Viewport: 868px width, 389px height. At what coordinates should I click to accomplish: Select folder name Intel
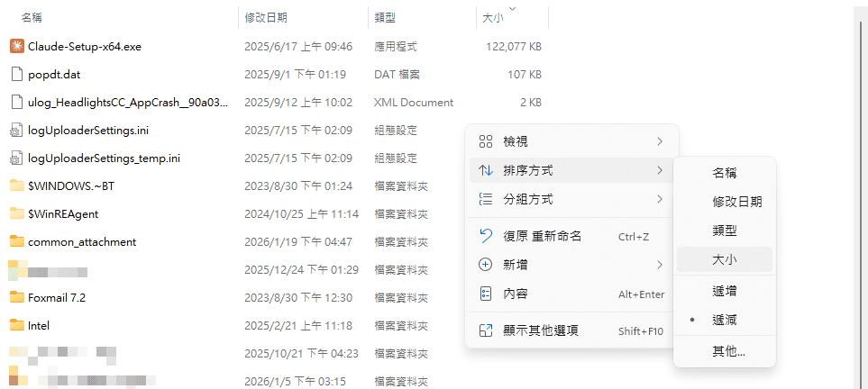tap(39, 326)
